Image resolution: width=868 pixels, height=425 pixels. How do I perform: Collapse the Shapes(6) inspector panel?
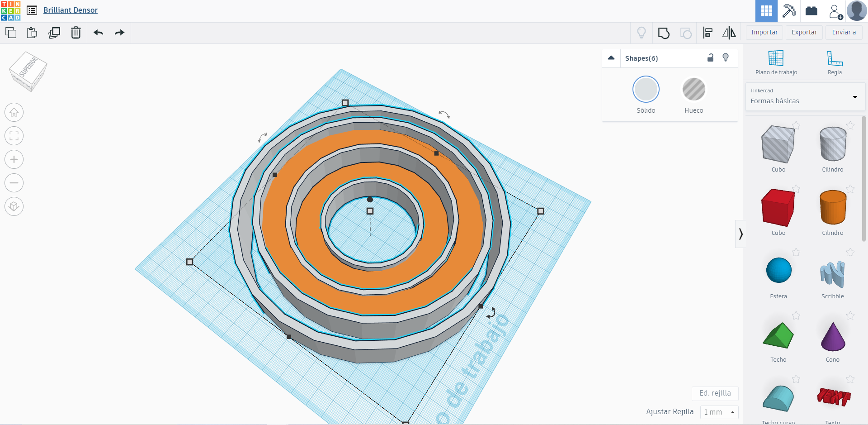click(x=611, y=58)
